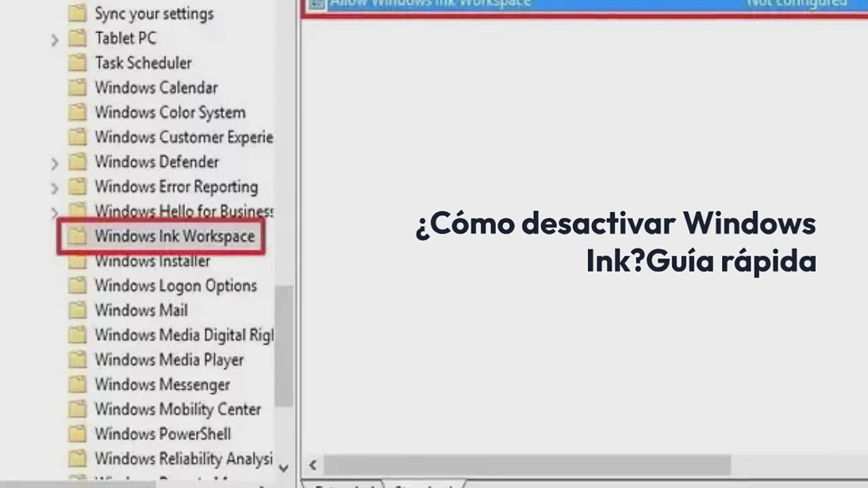Click the Windows Media Player folder icon
The image size is (868, 488).
click(77, 360)
